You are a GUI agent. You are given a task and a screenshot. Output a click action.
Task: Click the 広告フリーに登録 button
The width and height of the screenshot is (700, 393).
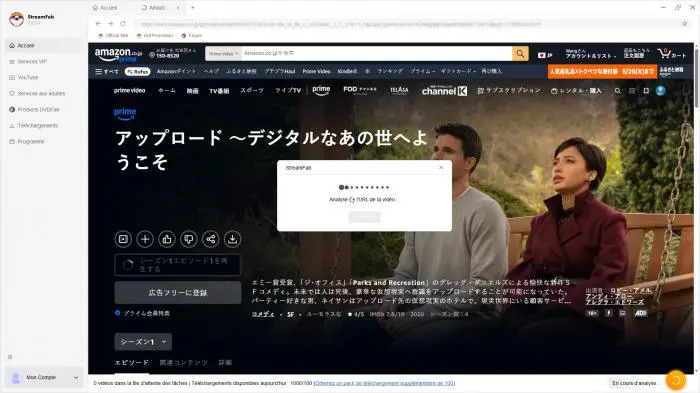coord(178,293)
